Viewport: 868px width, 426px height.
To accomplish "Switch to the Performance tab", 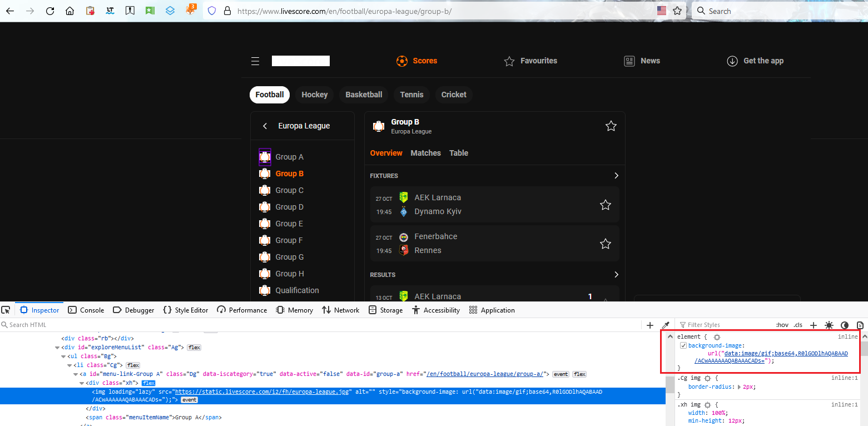I will click(x=242, y=310).
